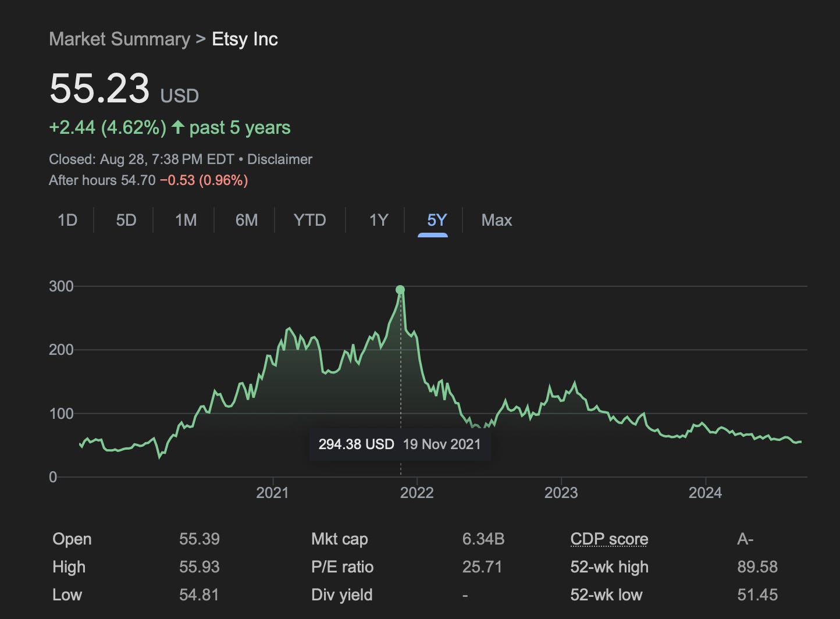Click the 55.23 current price
The image size is (840, 619).
(x=99, y=89)
